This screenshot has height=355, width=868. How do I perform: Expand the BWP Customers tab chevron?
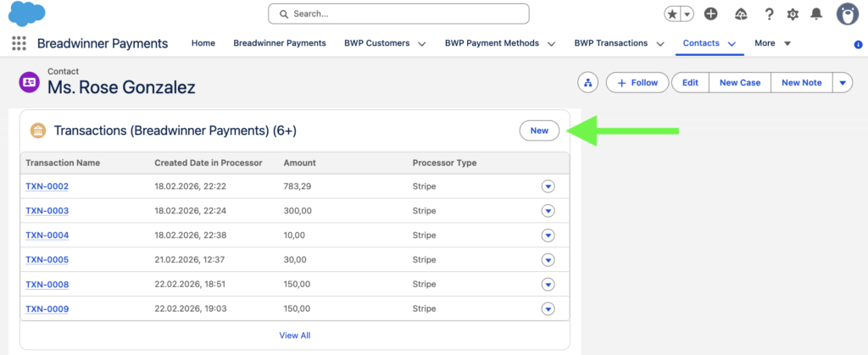point(422,44)
